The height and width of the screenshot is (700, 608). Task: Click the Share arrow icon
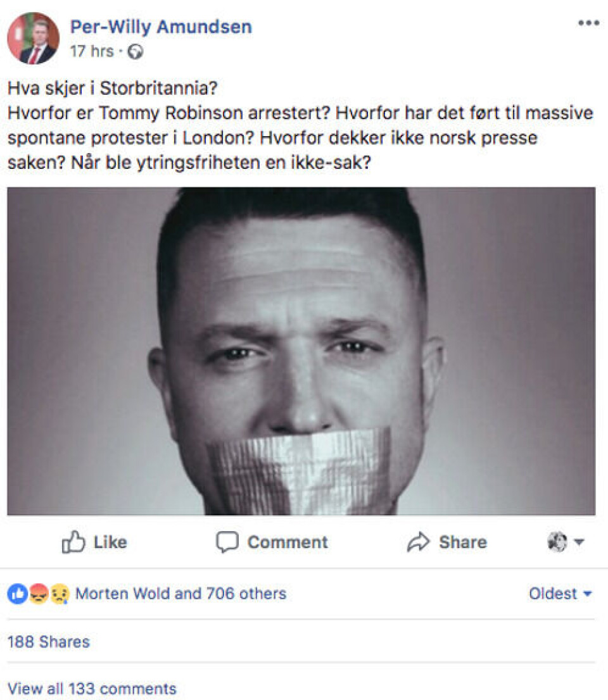pyautogui.click(x=418, y=542)
